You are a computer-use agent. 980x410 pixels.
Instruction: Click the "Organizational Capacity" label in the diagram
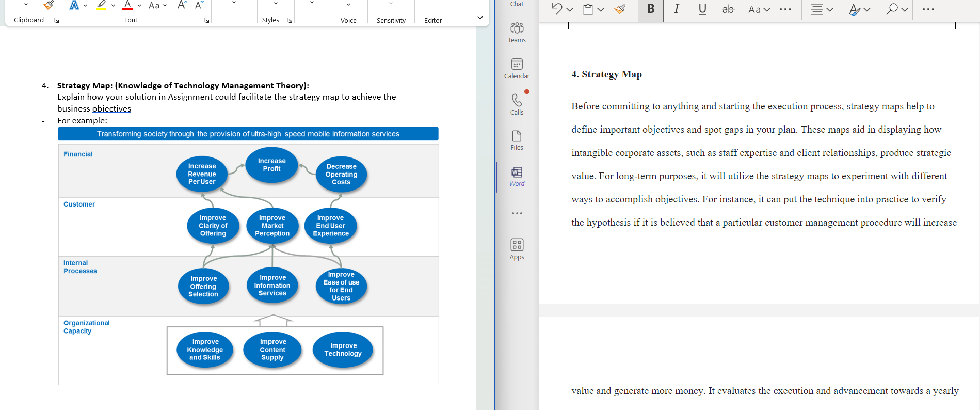click(86, 327)
